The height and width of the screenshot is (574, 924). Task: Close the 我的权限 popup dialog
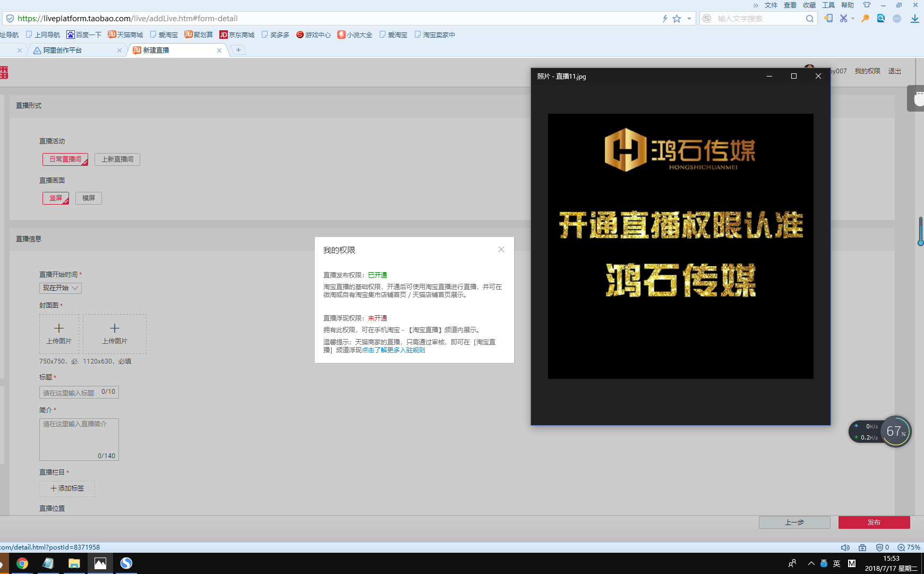coord(501,250)
